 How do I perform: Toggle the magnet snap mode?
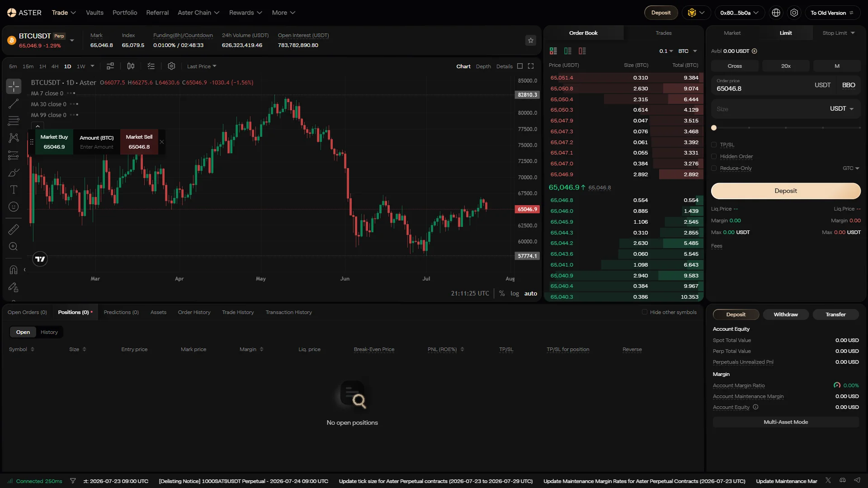pyautogui.click(x=14, y=270)
